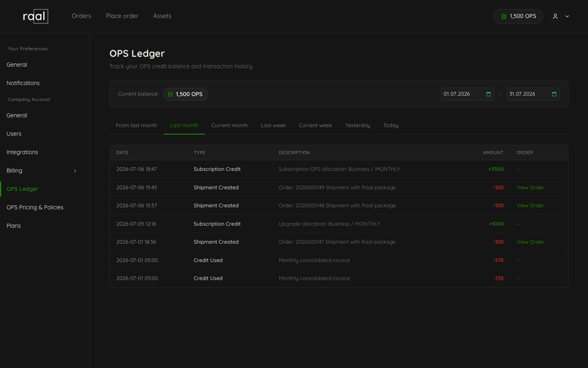Open Billing in the sidebar

click(14, 171)
